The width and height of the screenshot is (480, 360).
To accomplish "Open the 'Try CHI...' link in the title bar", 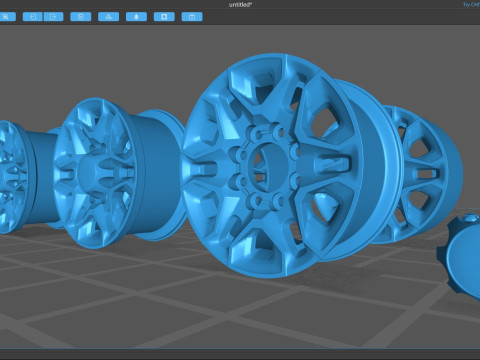I will [x=471, y=5].
